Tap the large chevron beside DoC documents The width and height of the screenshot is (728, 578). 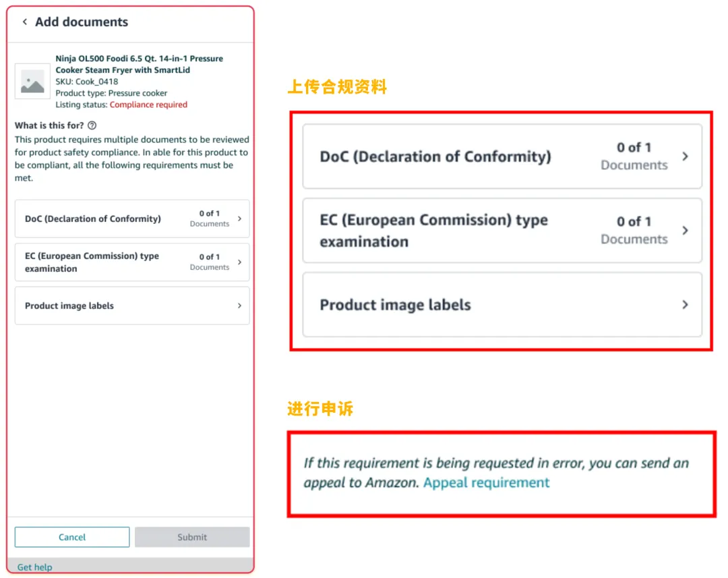pos(686,156)
